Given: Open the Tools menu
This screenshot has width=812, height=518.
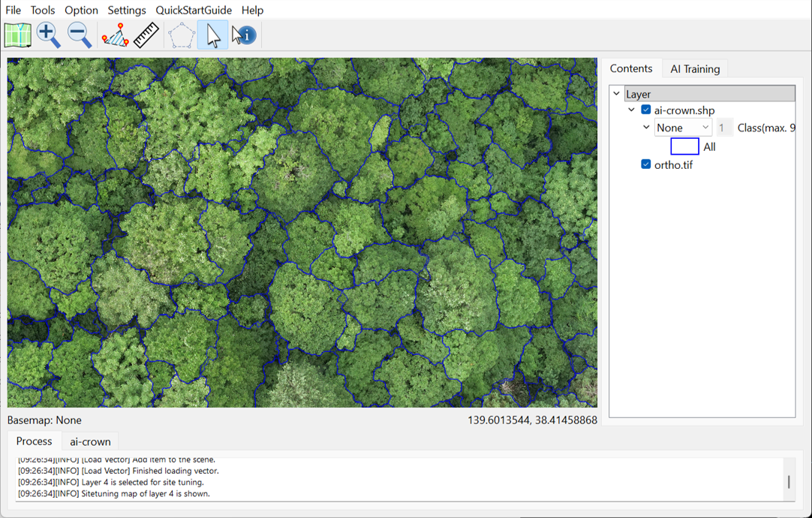Looking at the screenshot, I should [43, 10].
